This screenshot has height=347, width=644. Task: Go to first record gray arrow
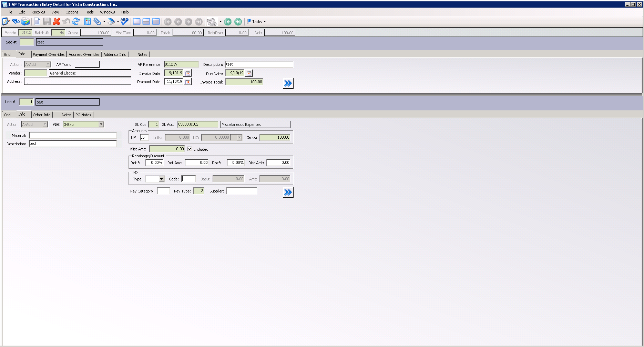168,22
